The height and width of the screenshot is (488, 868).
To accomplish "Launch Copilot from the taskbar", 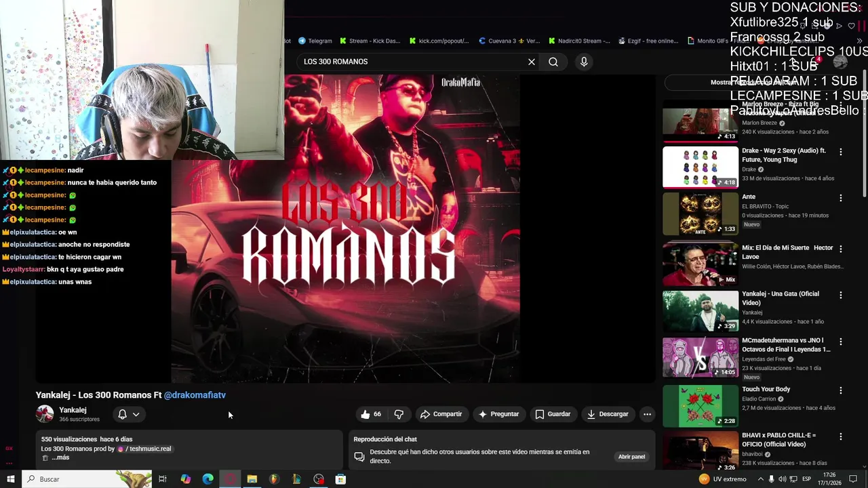I will 186,479.
